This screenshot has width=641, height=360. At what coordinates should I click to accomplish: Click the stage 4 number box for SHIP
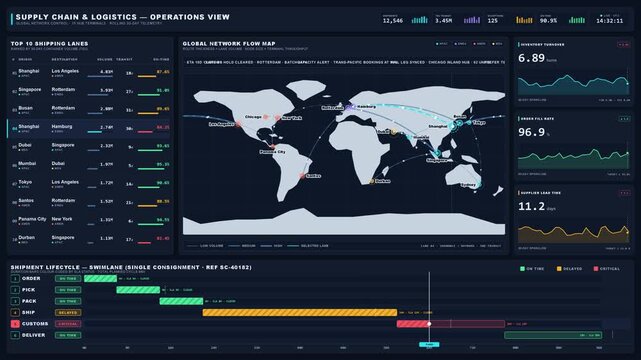pyautogui.click(x=15, y=313)
